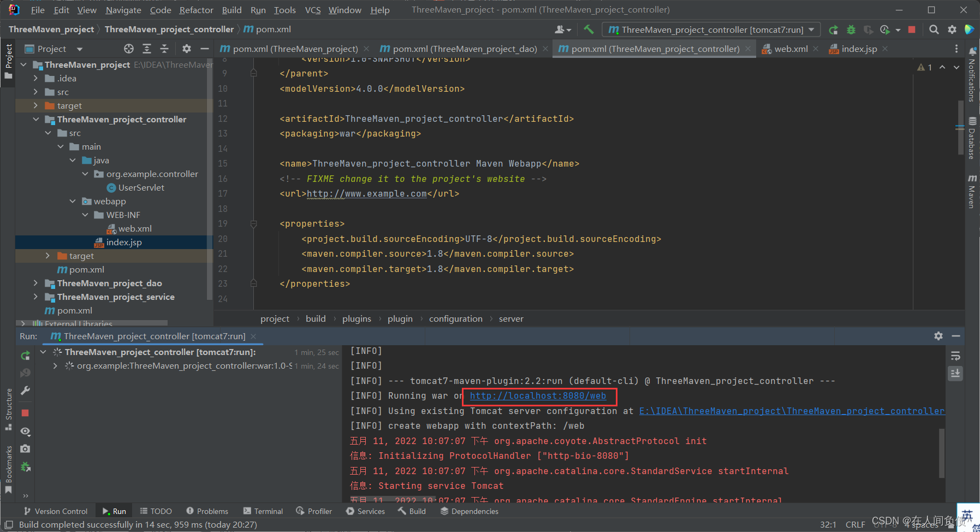Open the File menu
Image resolution: width=980 pixels, height=532 pixels.
38,10
